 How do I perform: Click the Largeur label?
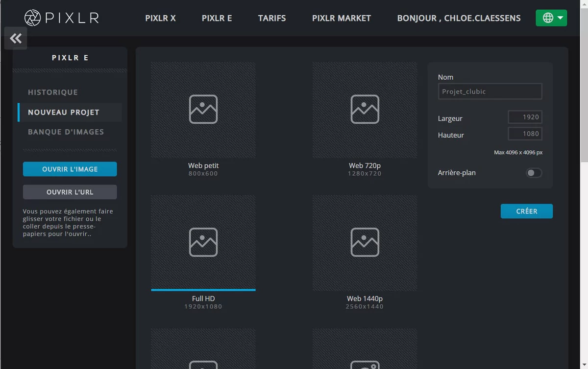click(450, 118)
